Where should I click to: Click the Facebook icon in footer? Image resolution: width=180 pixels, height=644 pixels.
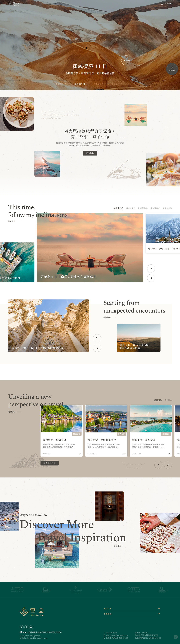click(x=21, y=627)
